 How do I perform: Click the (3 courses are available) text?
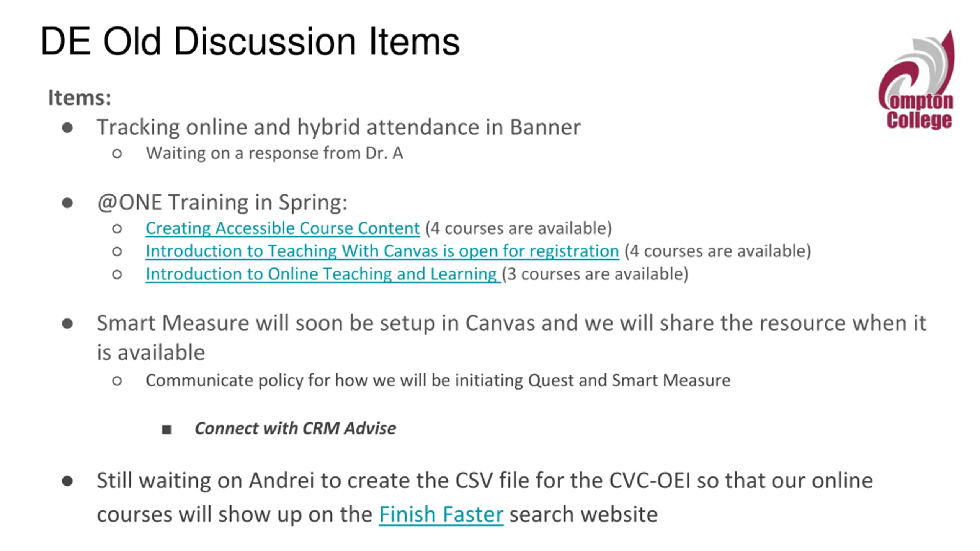595,274
